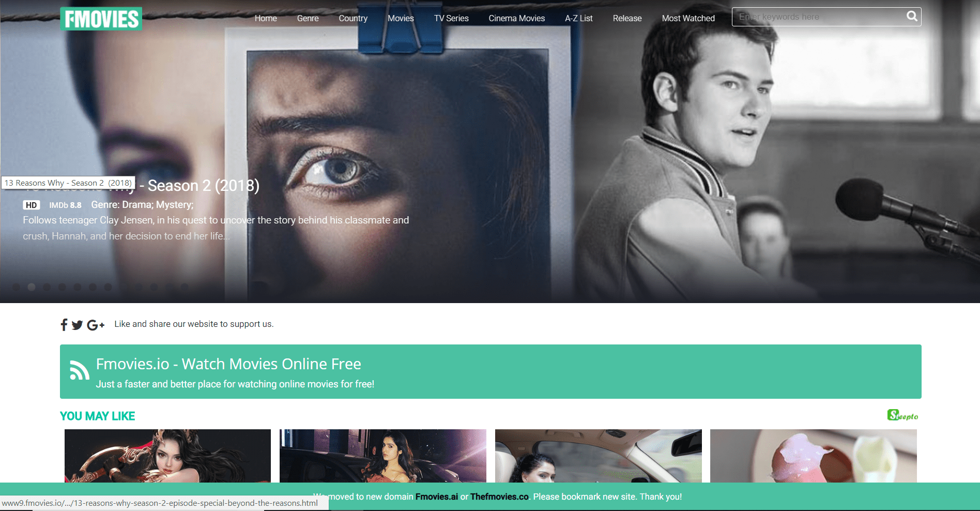Select the second slider pagination dot
Viewport: 980px width, 511px height.
(x=32, y=287)
